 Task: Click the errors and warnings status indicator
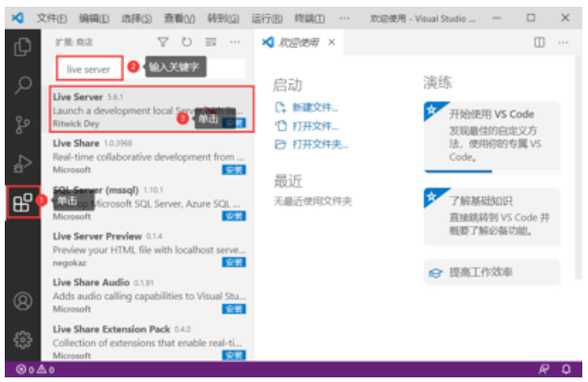tap(35, 370)
